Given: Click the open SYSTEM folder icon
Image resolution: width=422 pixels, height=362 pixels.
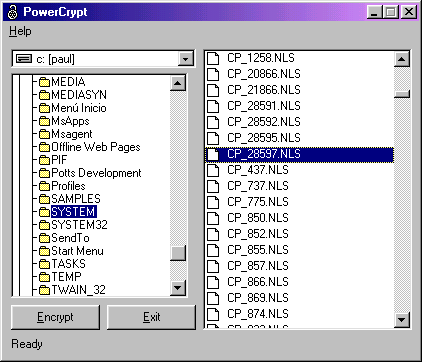Looking at the screenshot, I should tap(44, 212).
